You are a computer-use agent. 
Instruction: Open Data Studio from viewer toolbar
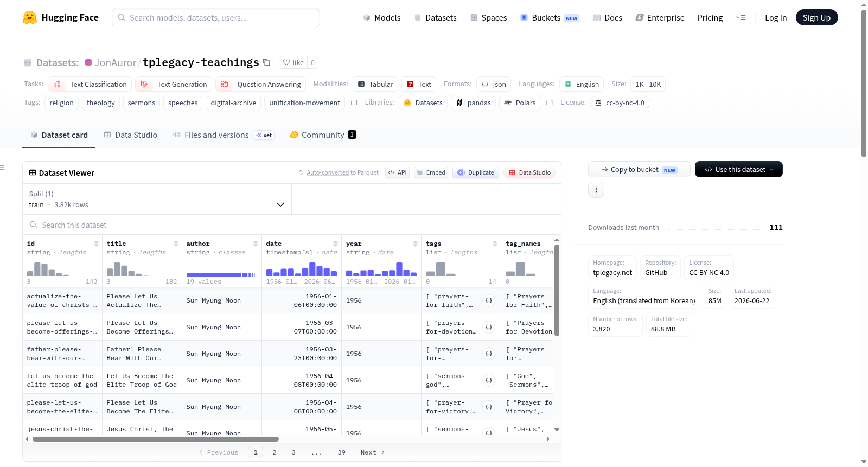529,172
